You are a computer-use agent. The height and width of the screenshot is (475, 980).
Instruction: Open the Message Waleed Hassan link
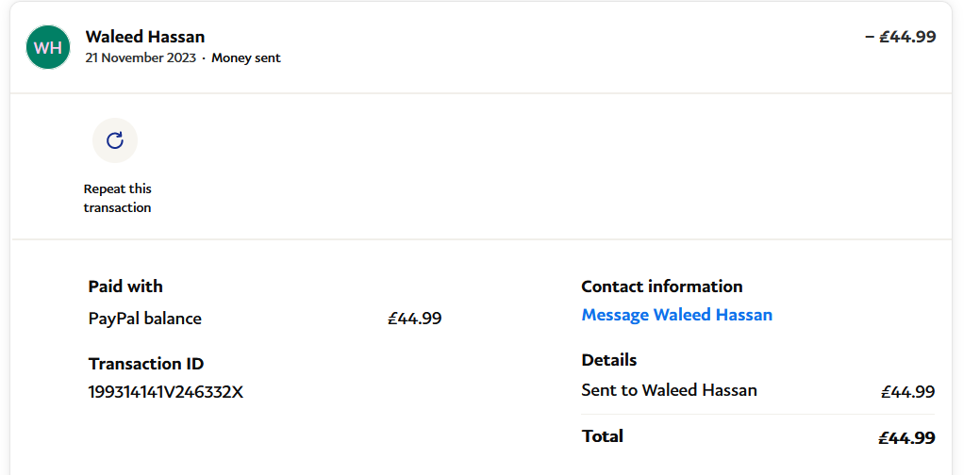pos(676,315)
